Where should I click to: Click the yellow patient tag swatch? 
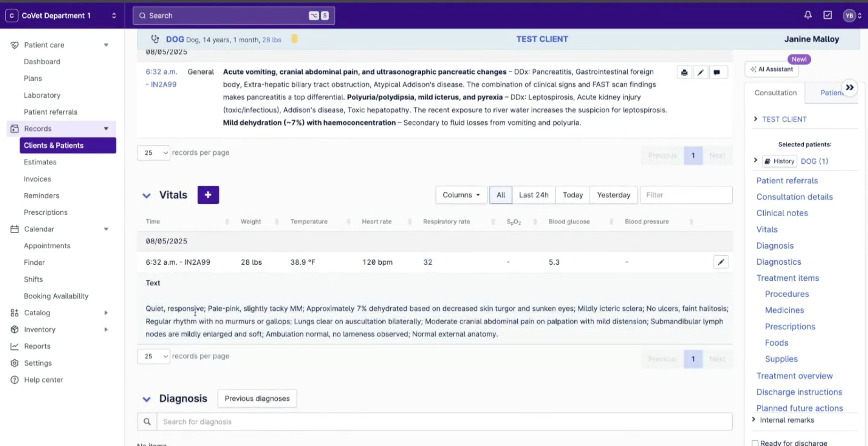[x=294, y=39]
